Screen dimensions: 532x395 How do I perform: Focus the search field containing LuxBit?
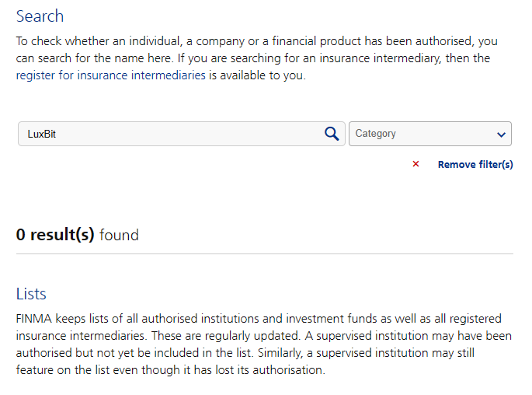pos(171,134)
